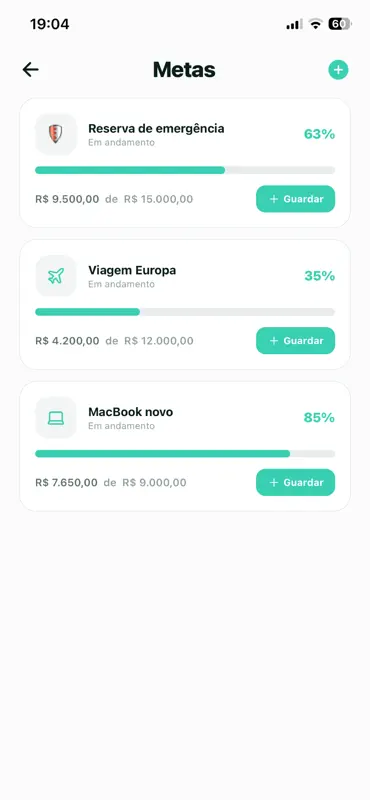Tap the MacBook novo progress bar
370x800 pixels.
point(185,454)
